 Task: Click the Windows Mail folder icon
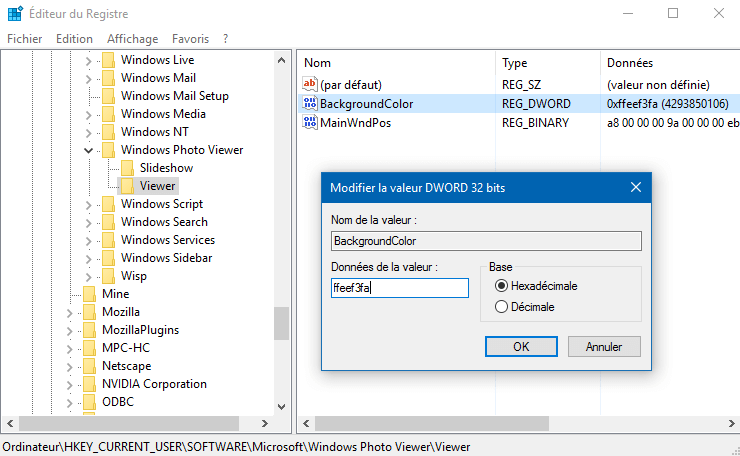click(x=109, y=78)
